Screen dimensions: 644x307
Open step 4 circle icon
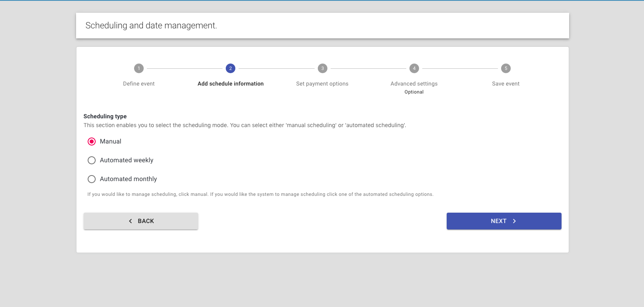414,68
